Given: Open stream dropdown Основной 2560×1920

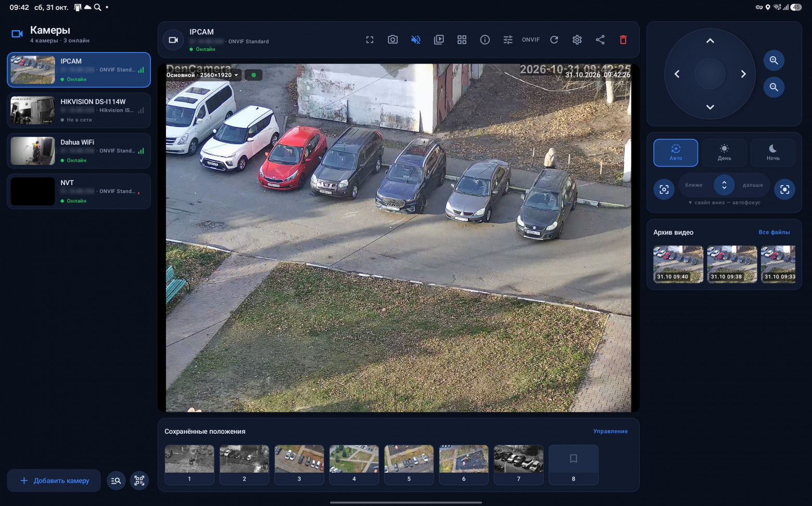Looking at the screenshot, I should tap(202, 75).
